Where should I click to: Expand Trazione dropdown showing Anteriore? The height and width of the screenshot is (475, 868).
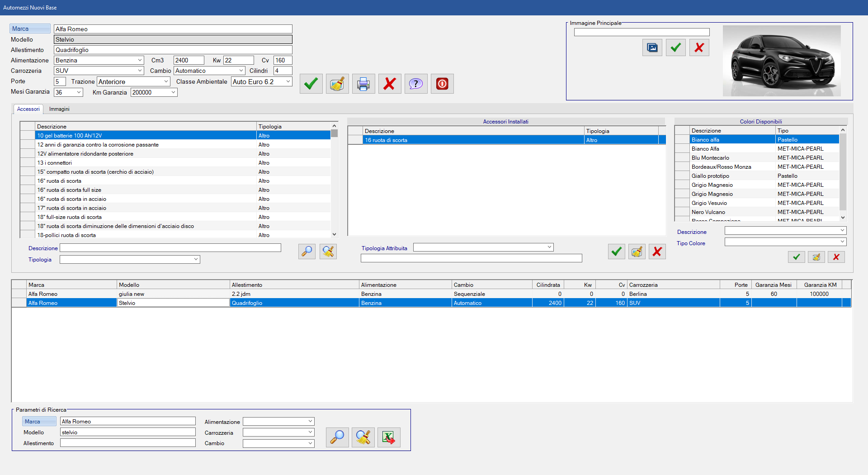[x=166, y=81]
